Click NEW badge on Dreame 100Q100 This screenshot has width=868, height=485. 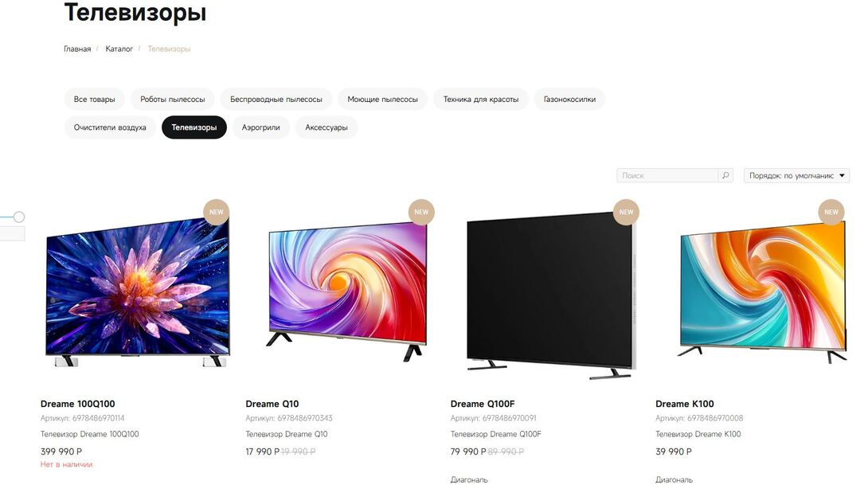[x=217, y=212]
